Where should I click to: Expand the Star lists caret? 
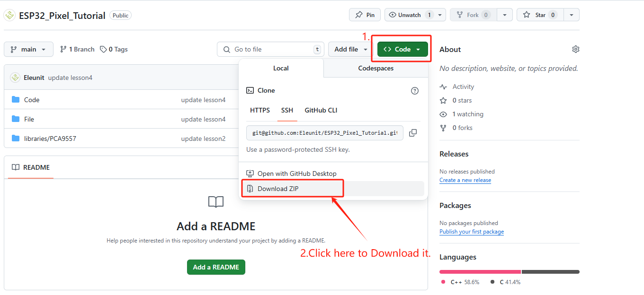tap(572, 15)
